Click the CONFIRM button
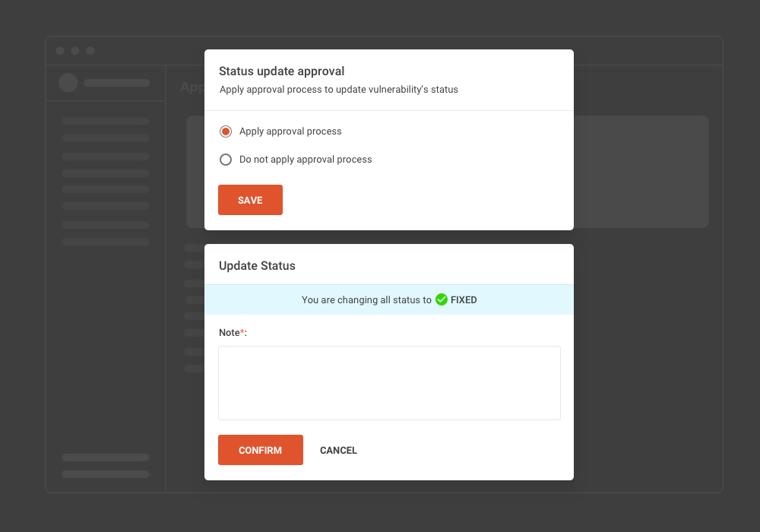Screen dimensions: 760x532 (260, 450)
